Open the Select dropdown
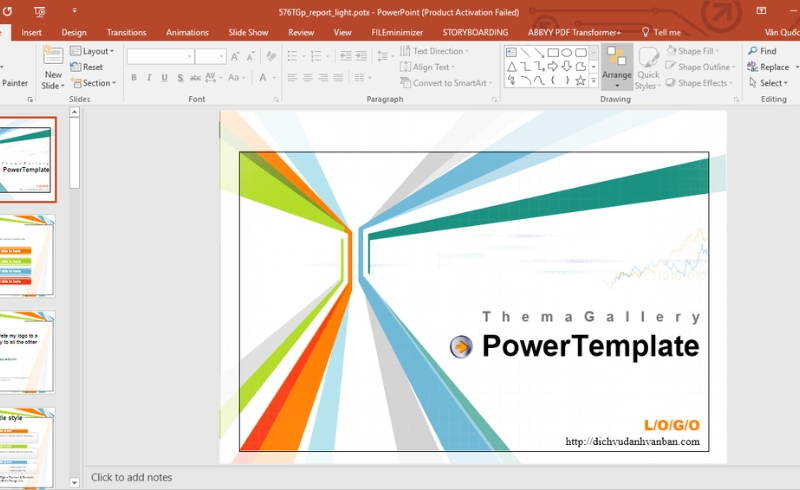This screenshot has height=490, width=800. click(768, 83)
